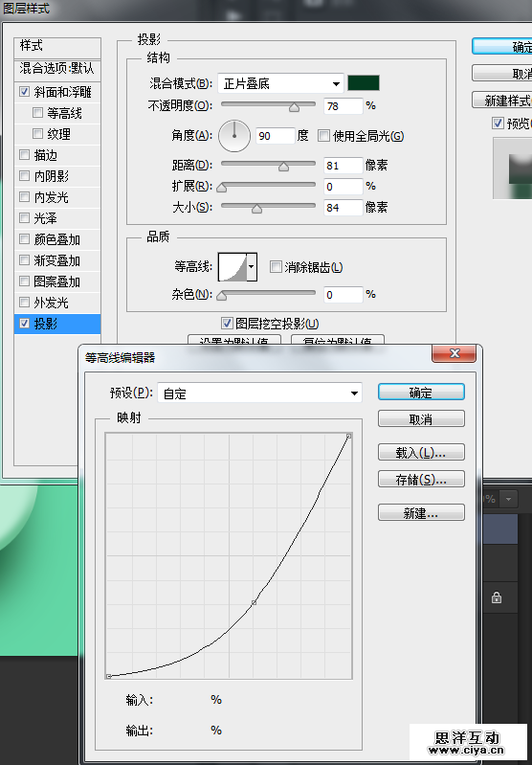532x765 pixels.
Task: Select the middle point on contour curve
Action: pyautogui.click(x=254, y=603)
